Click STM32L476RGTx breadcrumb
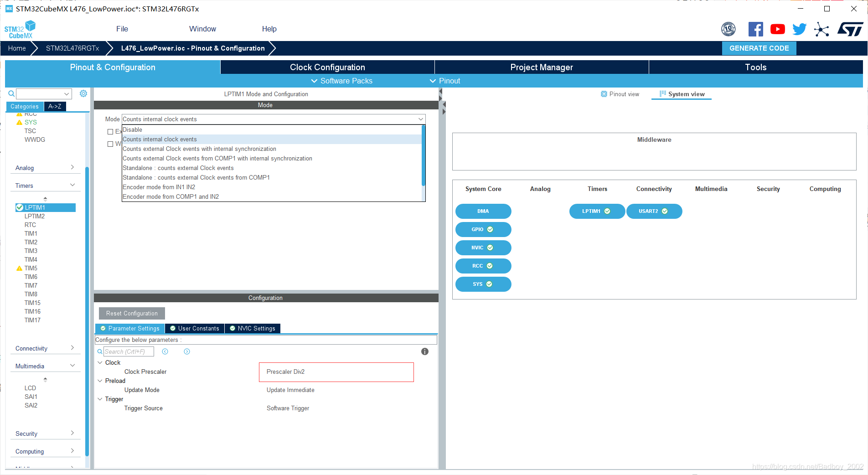 (x=72, y=48)
